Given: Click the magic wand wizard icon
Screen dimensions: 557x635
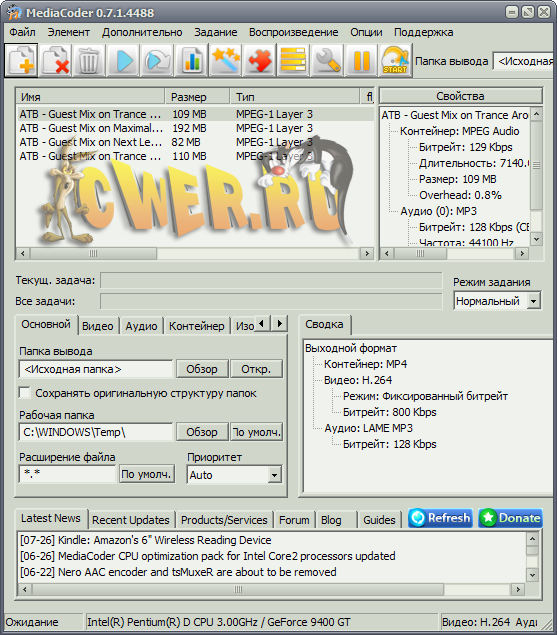Looking at the screenshot, I should [x=226, y=60].
